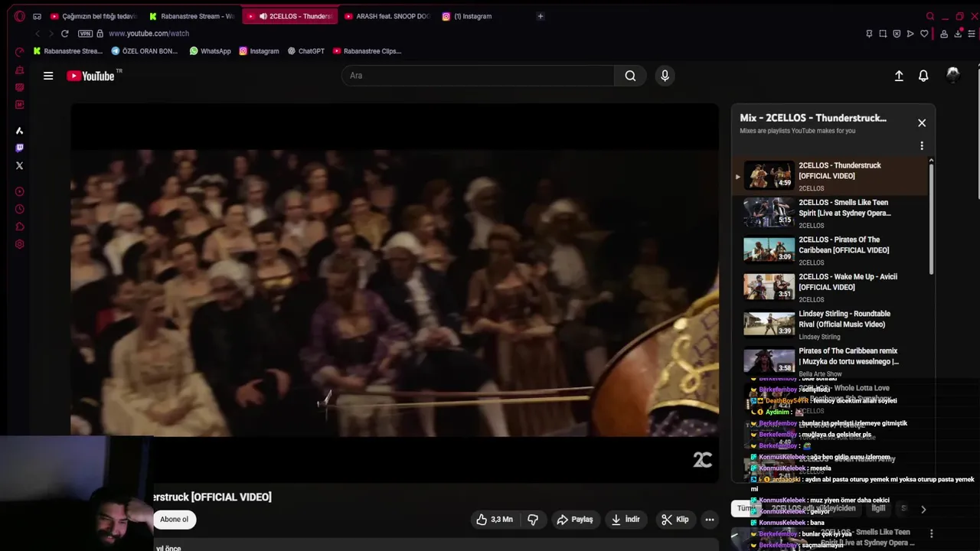Like the video with 3,3 Mn button

click(x=494, y=520)
